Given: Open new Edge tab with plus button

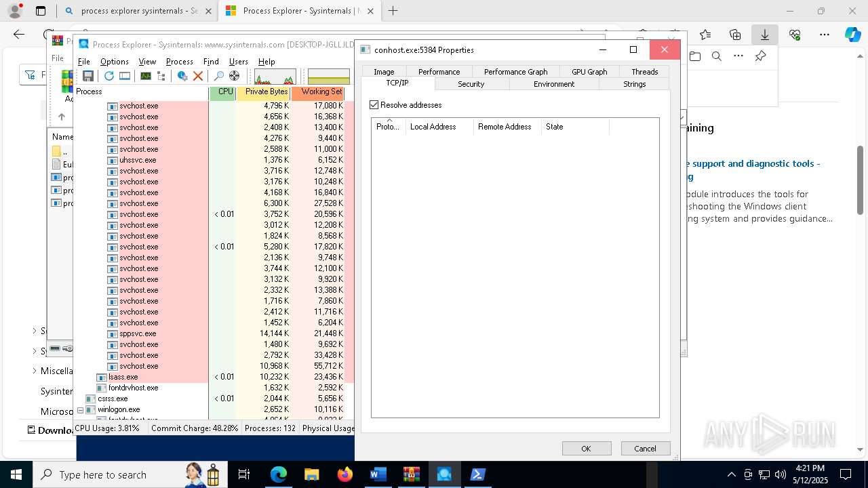Looking at the screenshot, I should coord(393,11).
